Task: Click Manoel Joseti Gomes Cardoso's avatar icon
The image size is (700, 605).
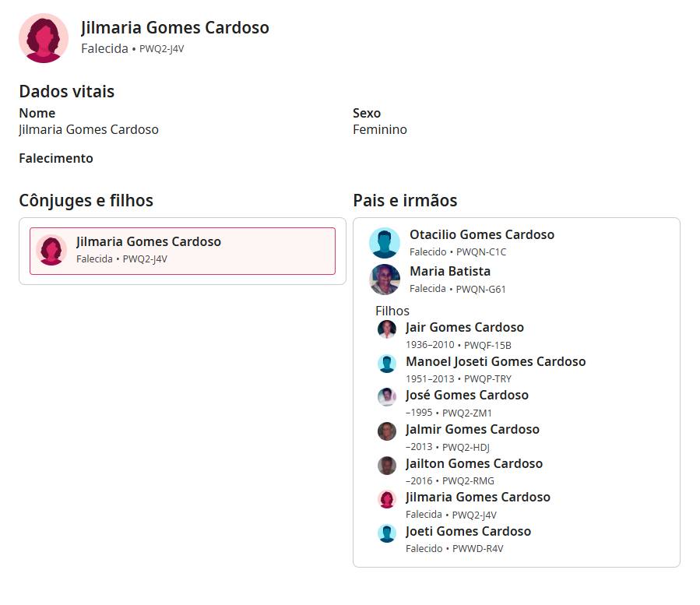Action: pos(387,364)
